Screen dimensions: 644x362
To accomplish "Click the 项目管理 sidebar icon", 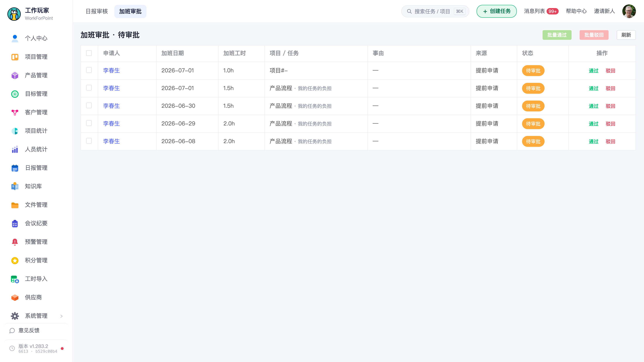I will click(x=15, y=57).
